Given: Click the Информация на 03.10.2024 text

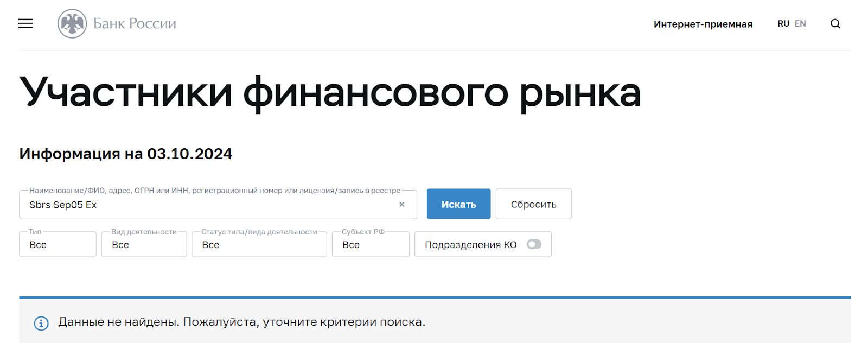Looking at the screenshot, I should tap(126, 154).
